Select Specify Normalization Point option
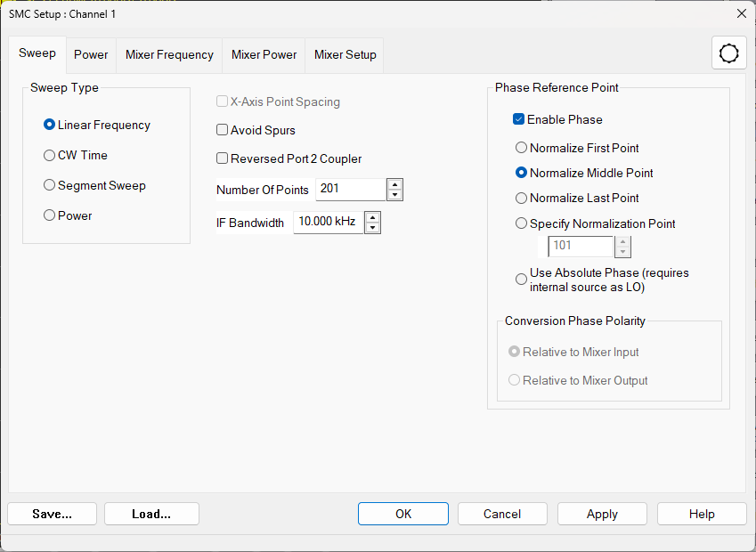 [x=596, y=223]
